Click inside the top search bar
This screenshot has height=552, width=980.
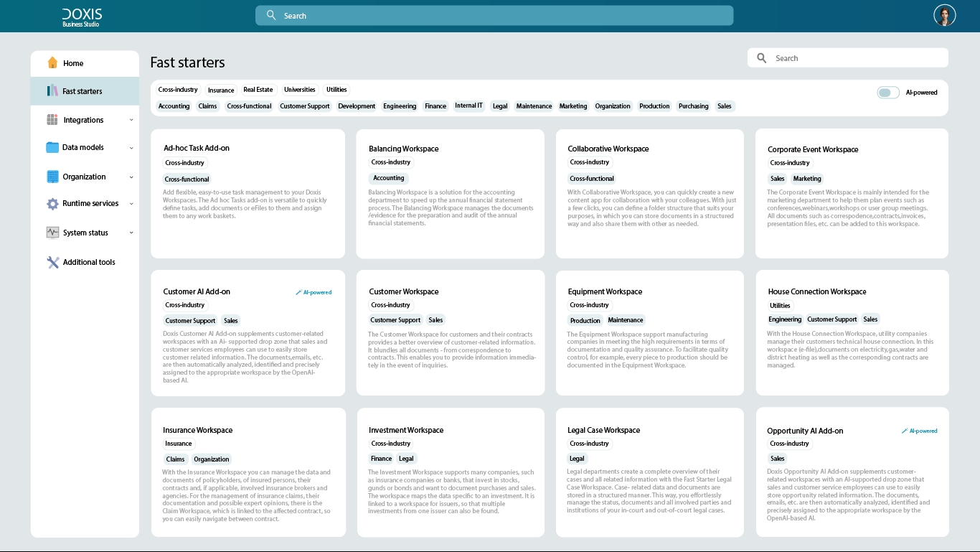pos(494,15)
